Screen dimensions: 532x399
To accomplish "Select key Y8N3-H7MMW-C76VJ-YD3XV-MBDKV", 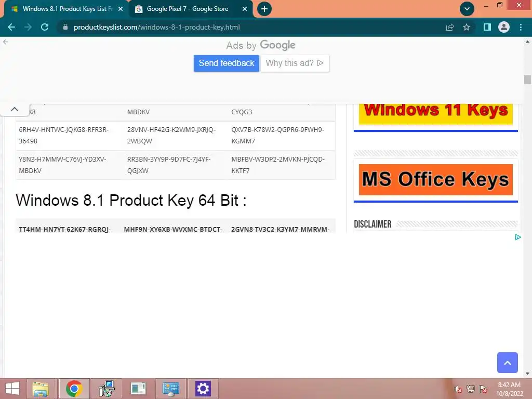I will tap(62, 165).
